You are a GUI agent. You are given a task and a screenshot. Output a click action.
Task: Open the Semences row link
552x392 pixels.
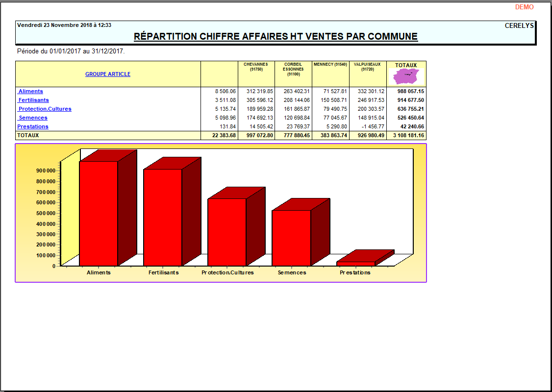(x=33, y=118)
